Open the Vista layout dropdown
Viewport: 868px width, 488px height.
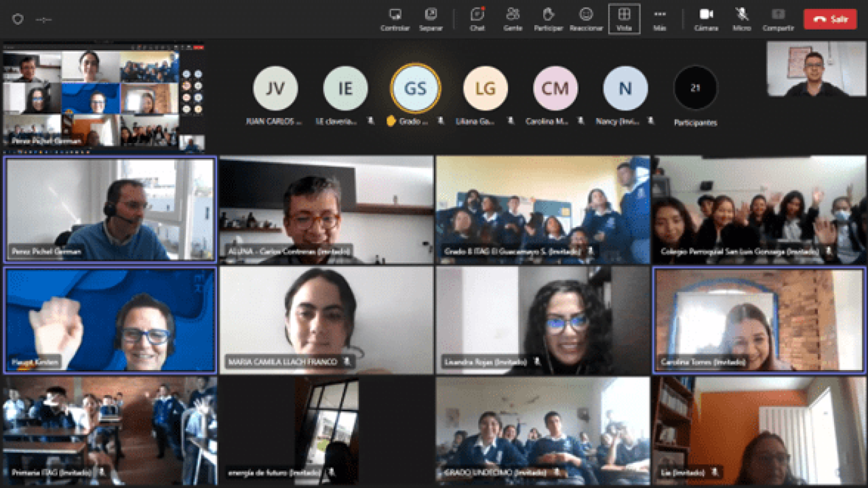(624, 18)
